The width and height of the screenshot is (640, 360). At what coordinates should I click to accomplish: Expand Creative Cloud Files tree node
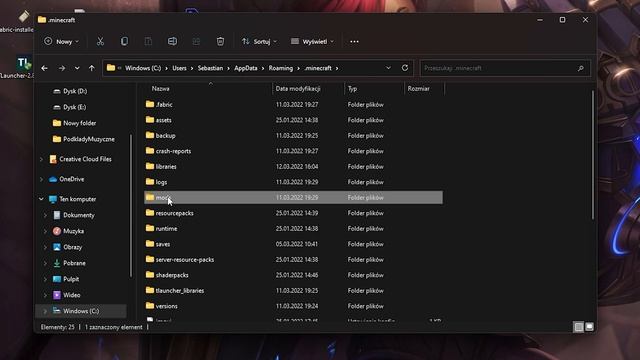tap(41, 159)
